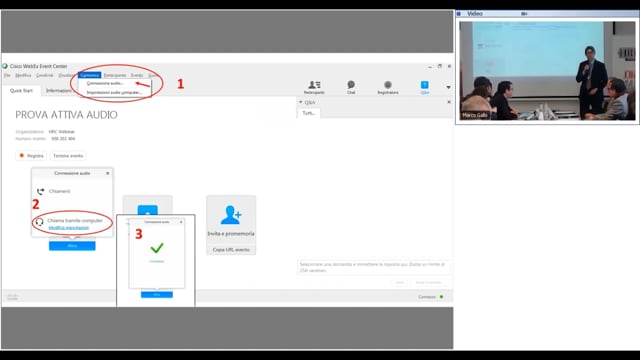Collapse the Q&A panel triangle

[x=301, y=102]
